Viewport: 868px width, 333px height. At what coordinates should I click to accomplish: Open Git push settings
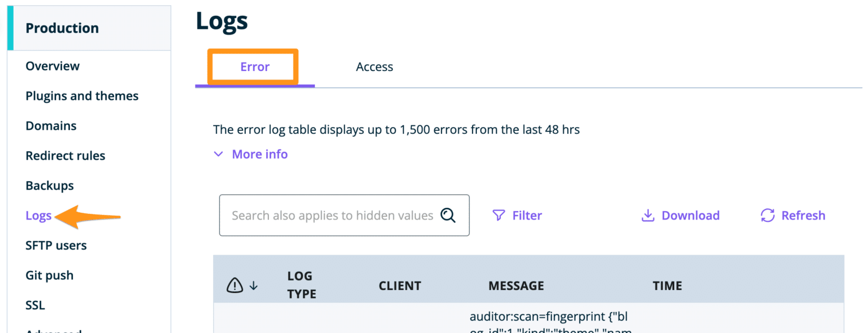pos(49,275)
